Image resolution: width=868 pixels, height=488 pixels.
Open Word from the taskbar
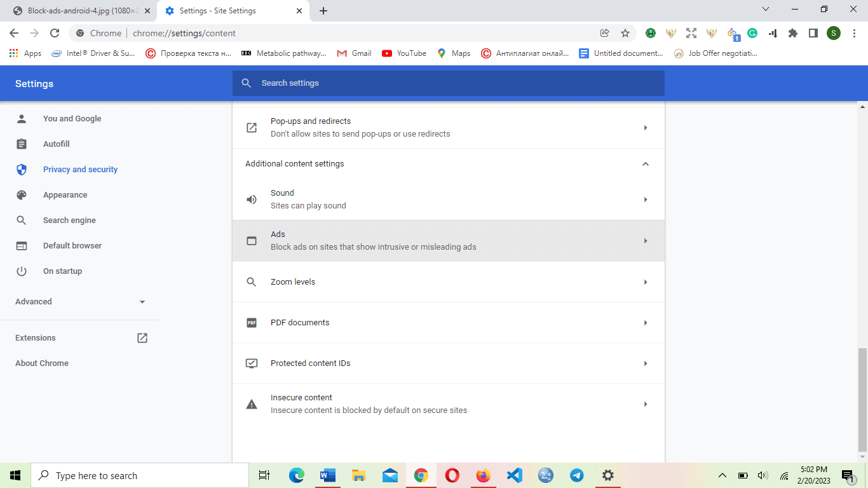(328, 475)
